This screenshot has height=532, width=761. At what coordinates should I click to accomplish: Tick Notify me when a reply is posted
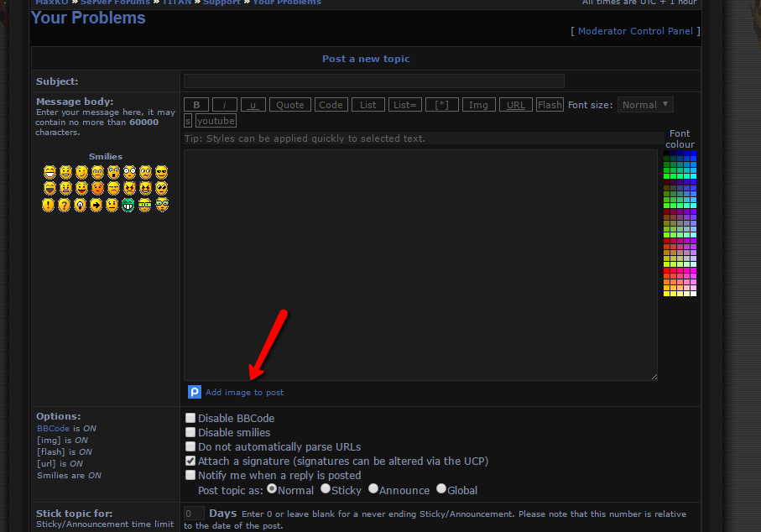coord(190,475)
